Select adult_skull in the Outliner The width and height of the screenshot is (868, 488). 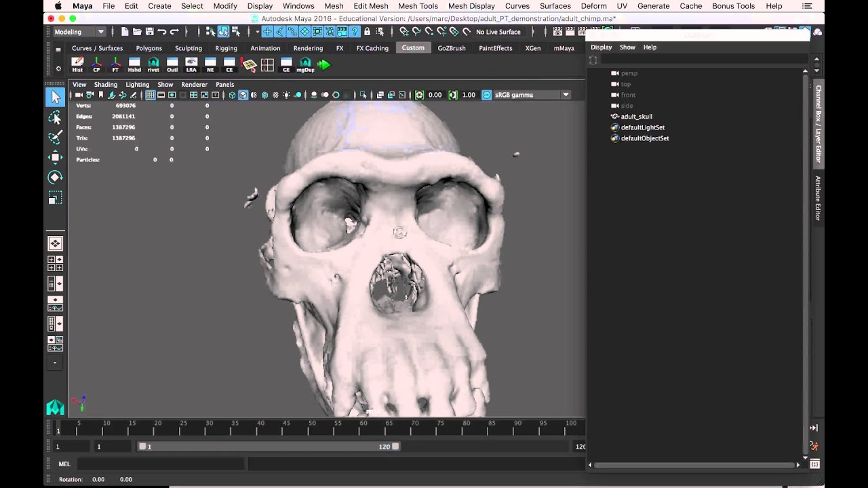tap(636, 117)
